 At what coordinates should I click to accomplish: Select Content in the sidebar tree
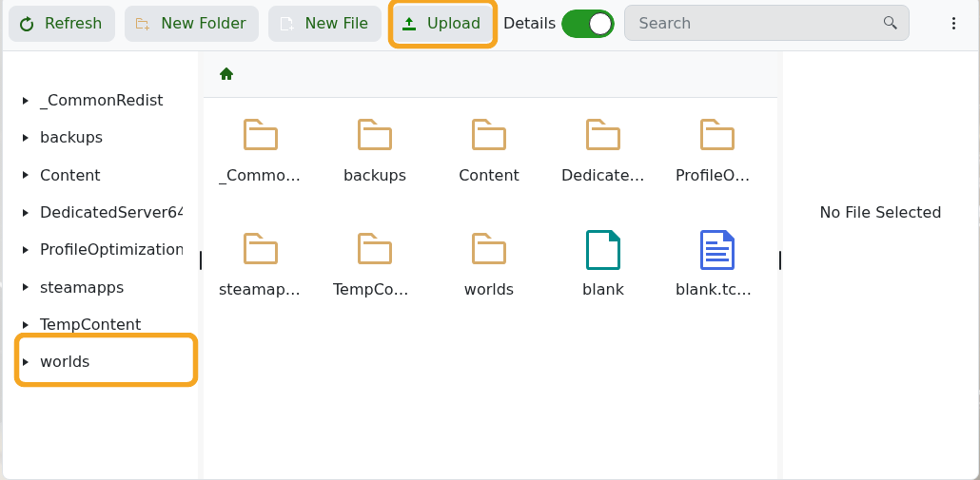[70, 176]
